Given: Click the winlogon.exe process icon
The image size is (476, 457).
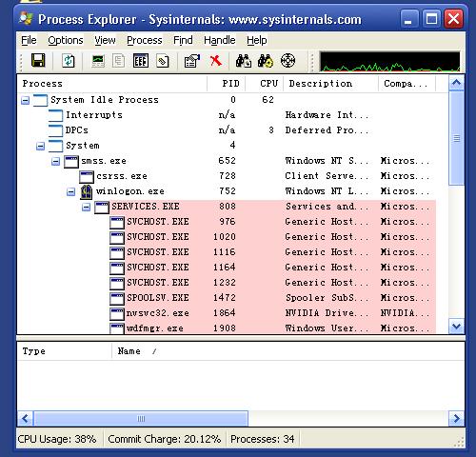Looking at the screenshot, I should pos(87,191).
